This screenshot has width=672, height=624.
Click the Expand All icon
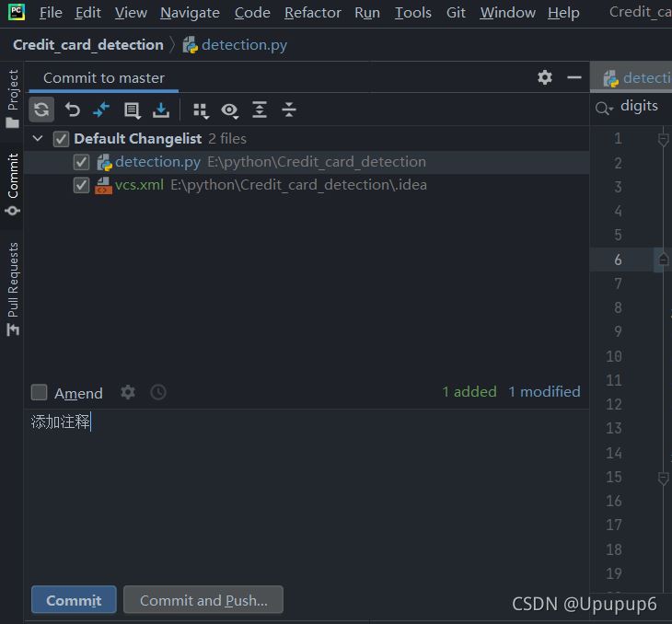pos(260,110)
